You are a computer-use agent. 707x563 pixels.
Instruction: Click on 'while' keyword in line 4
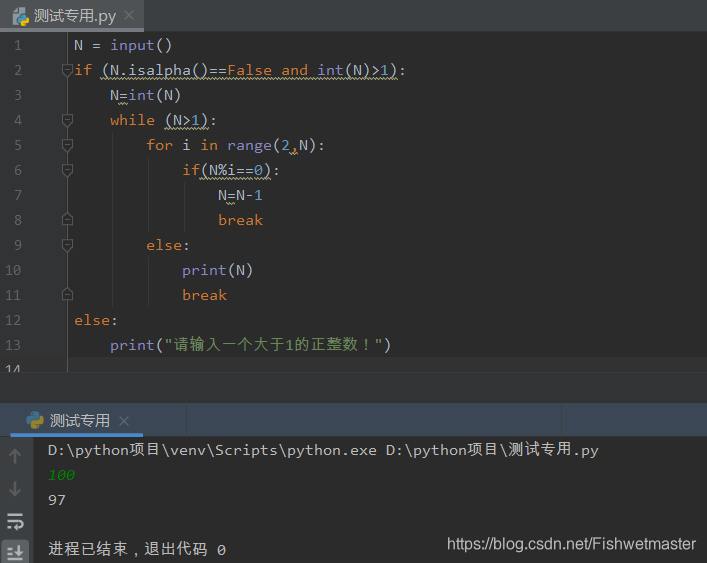pyautogui.click(x=132, y=120)
